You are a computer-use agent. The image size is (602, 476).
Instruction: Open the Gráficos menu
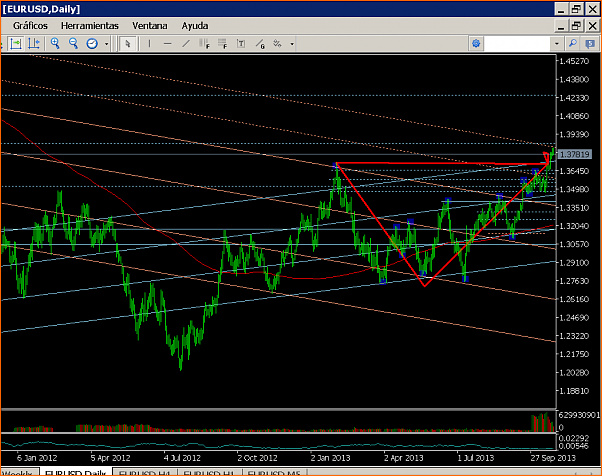[30, 26]
